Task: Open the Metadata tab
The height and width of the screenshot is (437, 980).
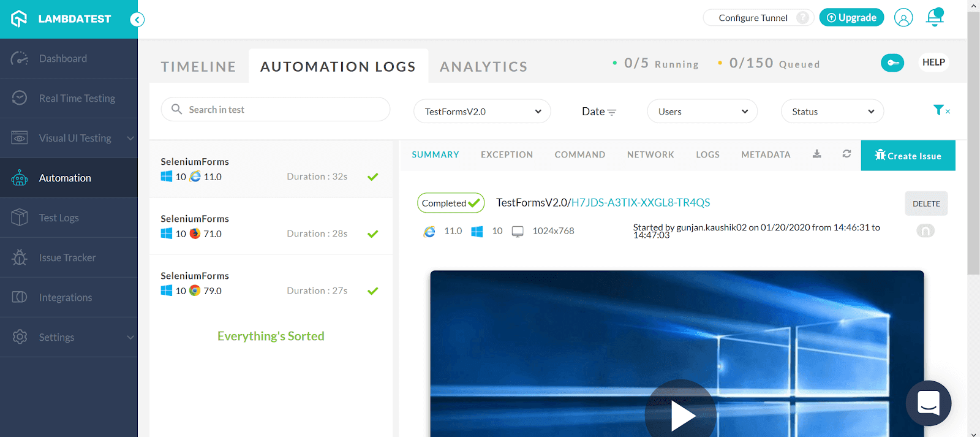Action: (x=766, y=155)
